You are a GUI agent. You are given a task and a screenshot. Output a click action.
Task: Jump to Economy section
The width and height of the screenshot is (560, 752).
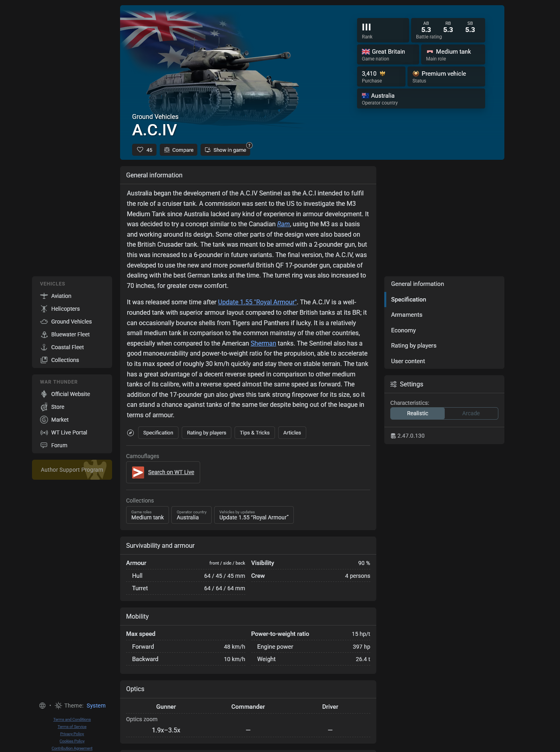point(444,330)
